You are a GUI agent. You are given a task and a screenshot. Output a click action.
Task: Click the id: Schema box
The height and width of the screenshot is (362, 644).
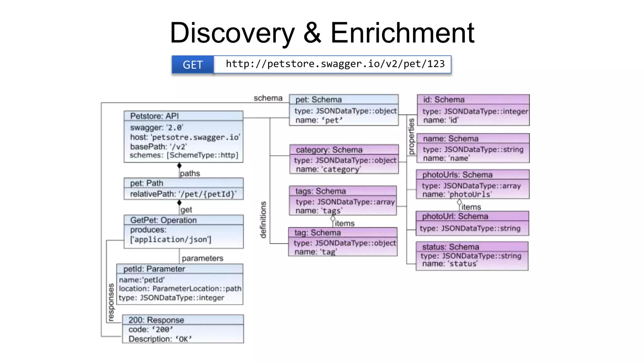473,110
